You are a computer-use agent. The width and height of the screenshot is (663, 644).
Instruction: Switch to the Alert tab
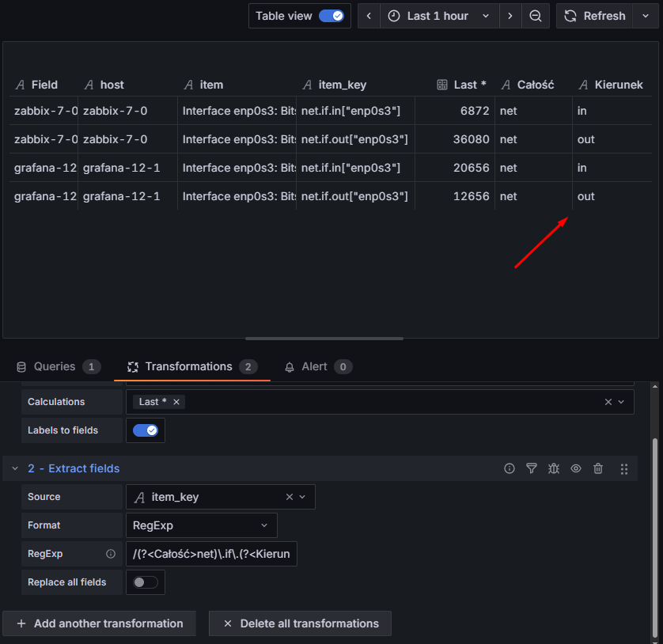point(317,366)
